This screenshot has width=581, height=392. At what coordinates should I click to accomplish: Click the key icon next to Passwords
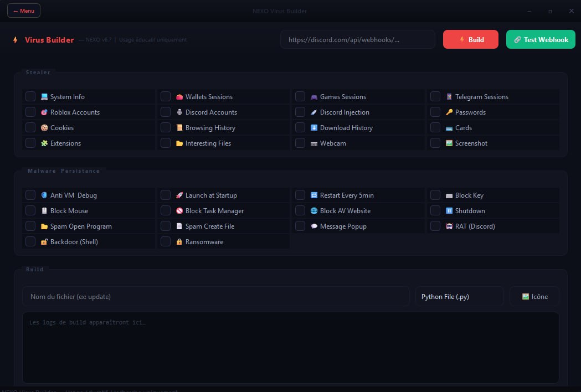pos(449,112)
